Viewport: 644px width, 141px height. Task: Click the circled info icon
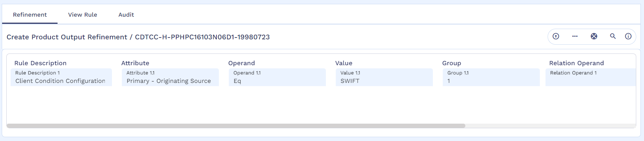click(x=628, y=36)
